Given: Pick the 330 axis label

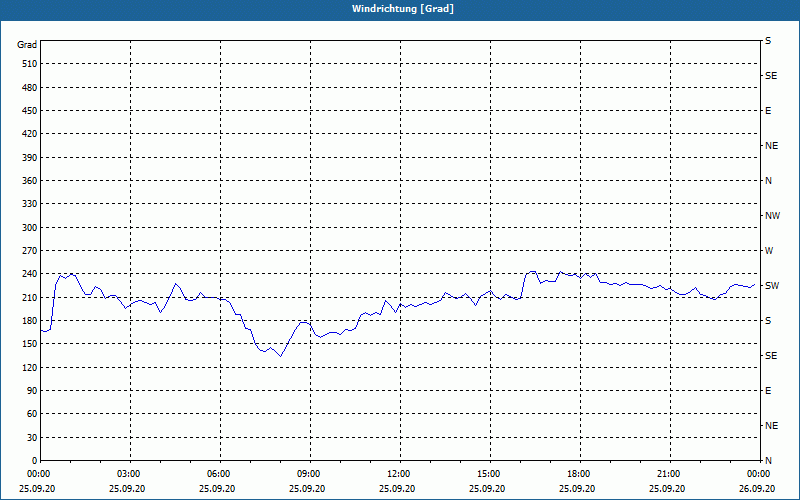Looking at the screenshot, I should click(x=30, y=204).
